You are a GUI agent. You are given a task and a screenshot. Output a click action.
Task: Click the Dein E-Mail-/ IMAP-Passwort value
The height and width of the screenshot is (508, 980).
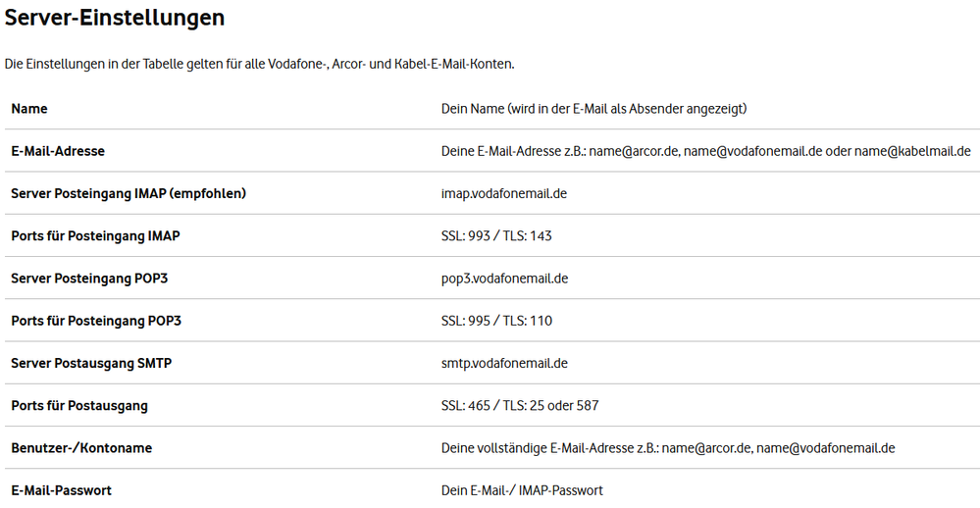(522, 490)
